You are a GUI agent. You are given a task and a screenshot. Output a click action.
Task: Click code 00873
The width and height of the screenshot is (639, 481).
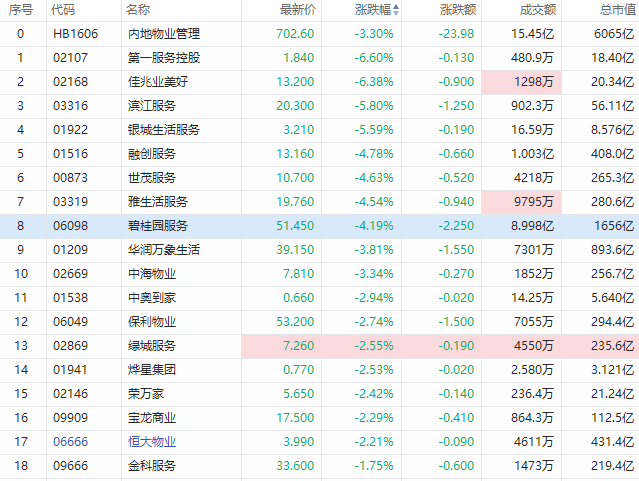(71, 178)
